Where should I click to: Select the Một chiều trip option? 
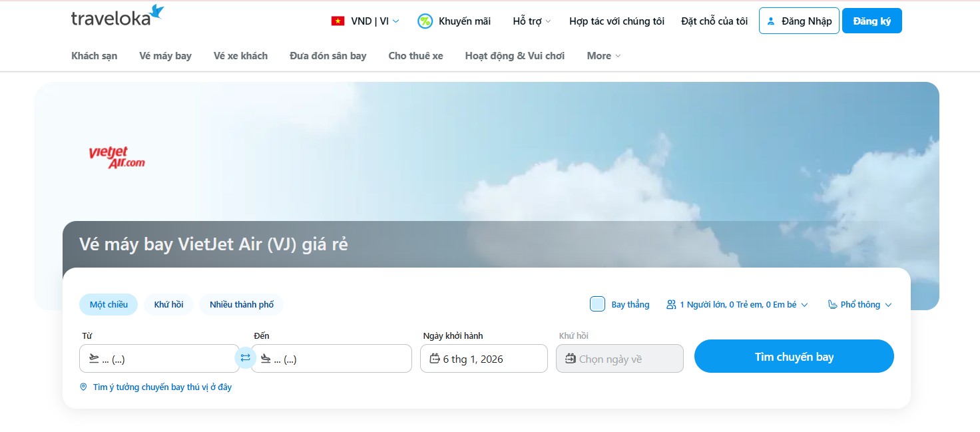(x=109, y=305)
